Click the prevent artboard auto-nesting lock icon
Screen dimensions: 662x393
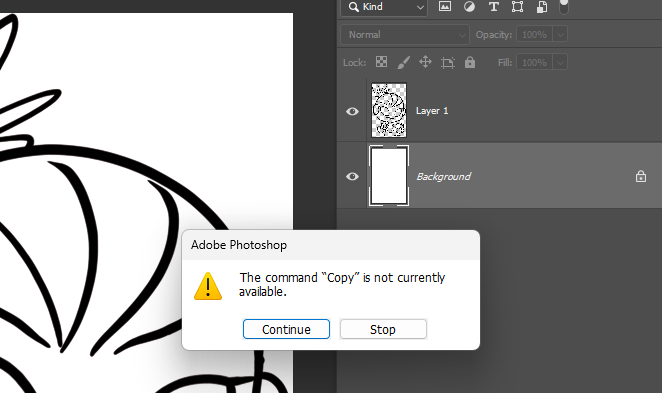448,62
